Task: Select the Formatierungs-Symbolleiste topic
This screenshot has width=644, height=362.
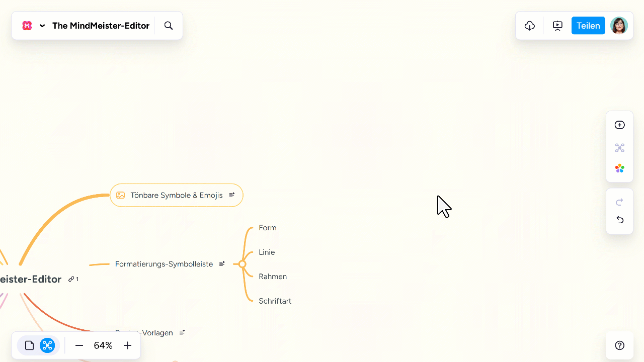Action: (x=164, y=264)
